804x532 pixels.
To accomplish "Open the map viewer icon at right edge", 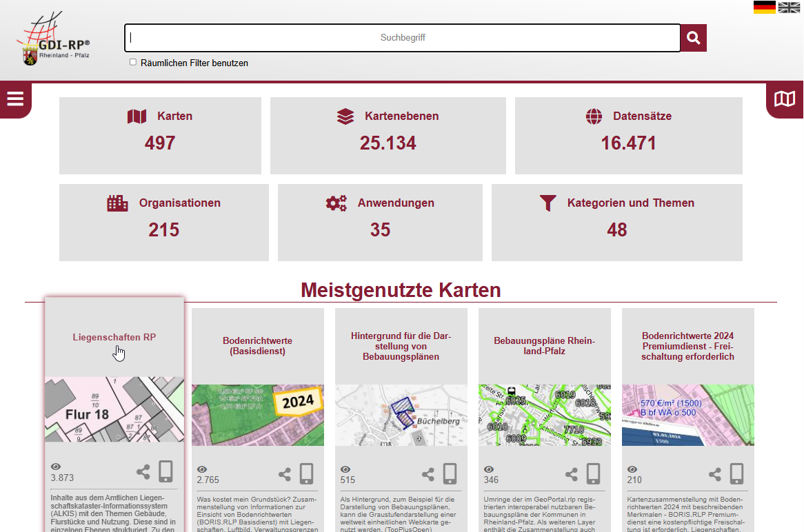I will [785, 99].
